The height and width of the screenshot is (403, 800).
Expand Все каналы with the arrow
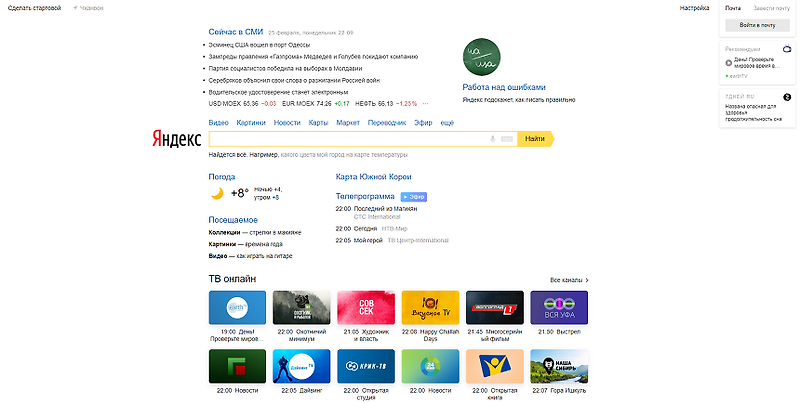point(569,280)
